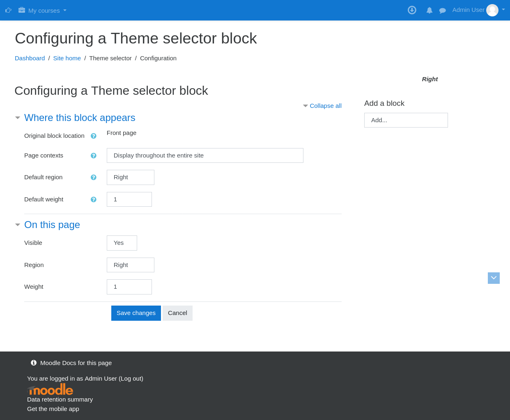Open the Region dropdown under On this page
This screenshot has height=420, width=510.
[131, 265]
